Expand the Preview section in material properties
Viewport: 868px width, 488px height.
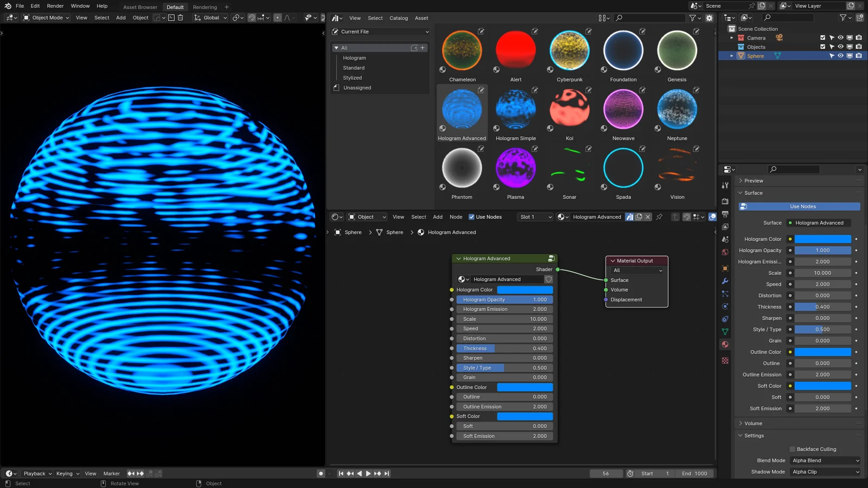pos(751,180)
